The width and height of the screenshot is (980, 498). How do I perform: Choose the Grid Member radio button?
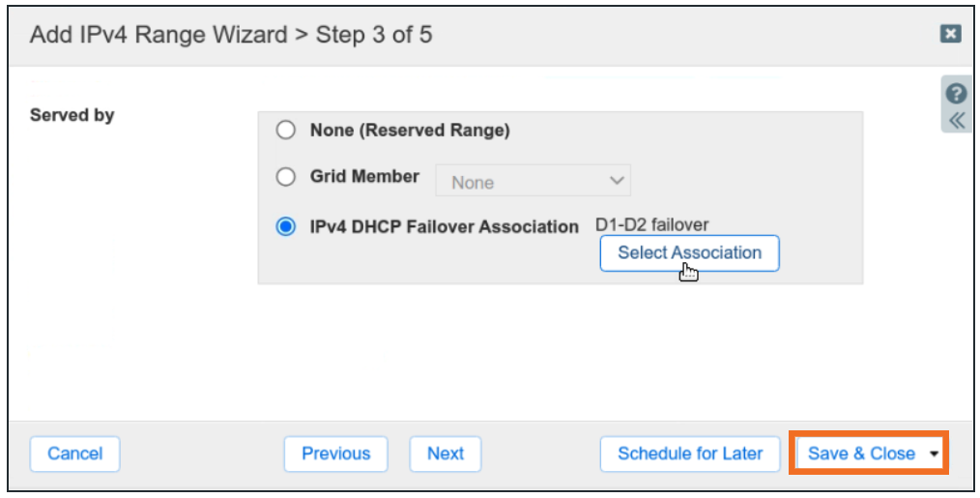tap(286, 177)
